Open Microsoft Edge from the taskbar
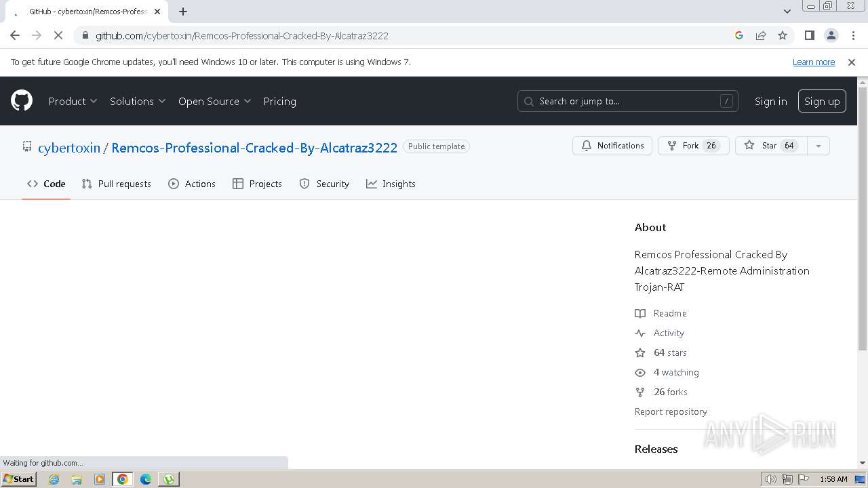Viewport: 868px width, 488px height. (x=145, y=479)
